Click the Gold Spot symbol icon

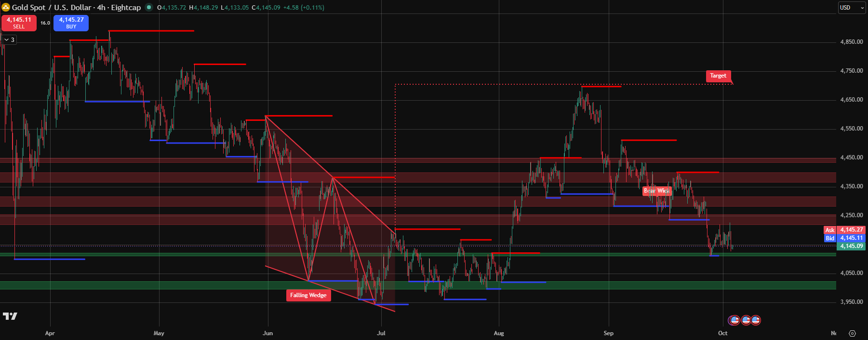[6, 7]
